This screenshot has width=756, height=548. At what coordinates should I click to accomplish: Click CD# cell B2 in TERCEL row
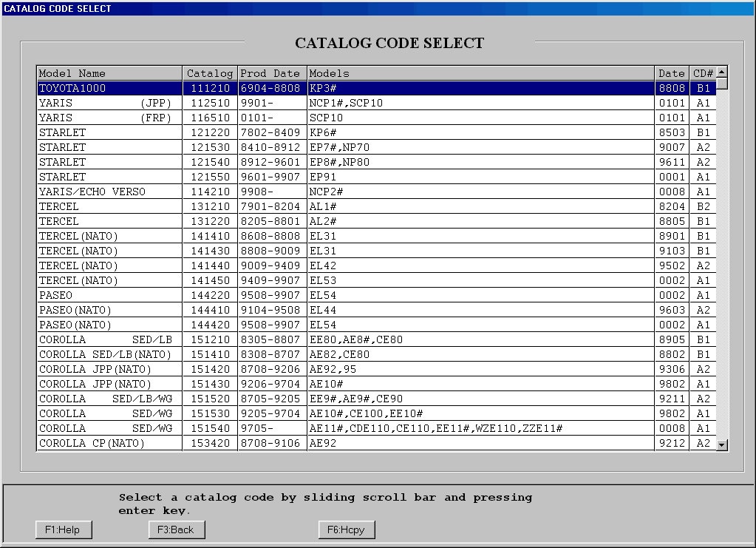[x=703, y=206]
